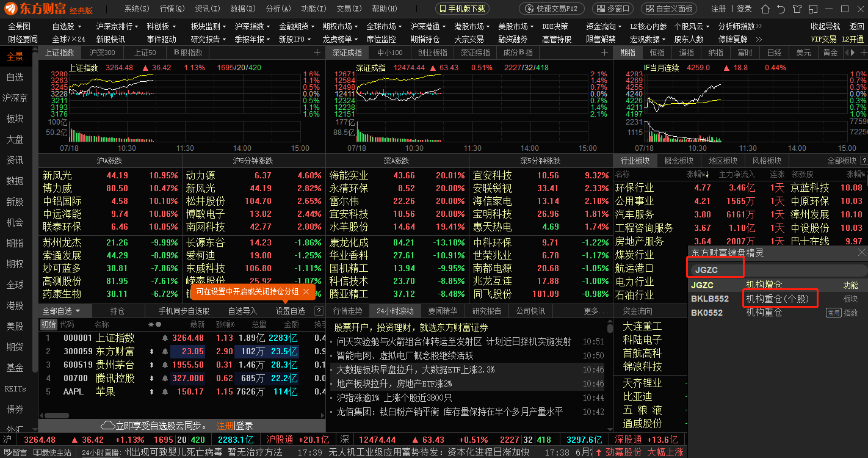Image resolution: width=868 pixels, height=458 pixels.
Task: Click the 登录 link in title bar
Action: (744, 9)
